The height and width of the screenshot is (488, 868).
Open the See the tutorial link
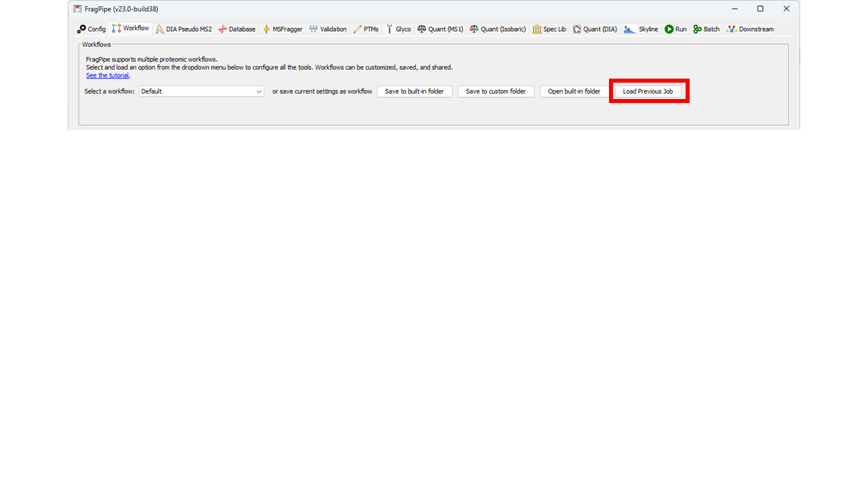(x=107, y=75)
